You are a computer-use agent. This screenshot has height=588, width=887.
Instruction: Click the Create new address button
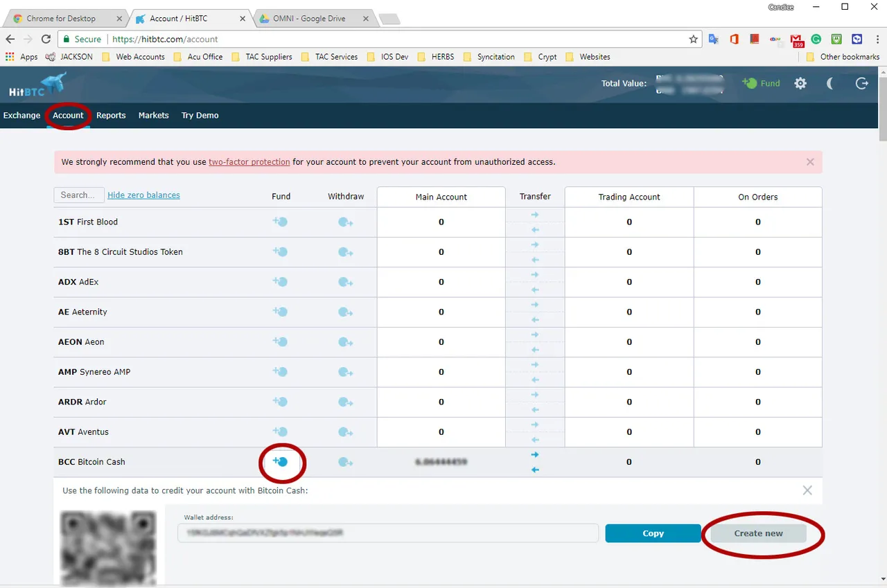(758, 533)
